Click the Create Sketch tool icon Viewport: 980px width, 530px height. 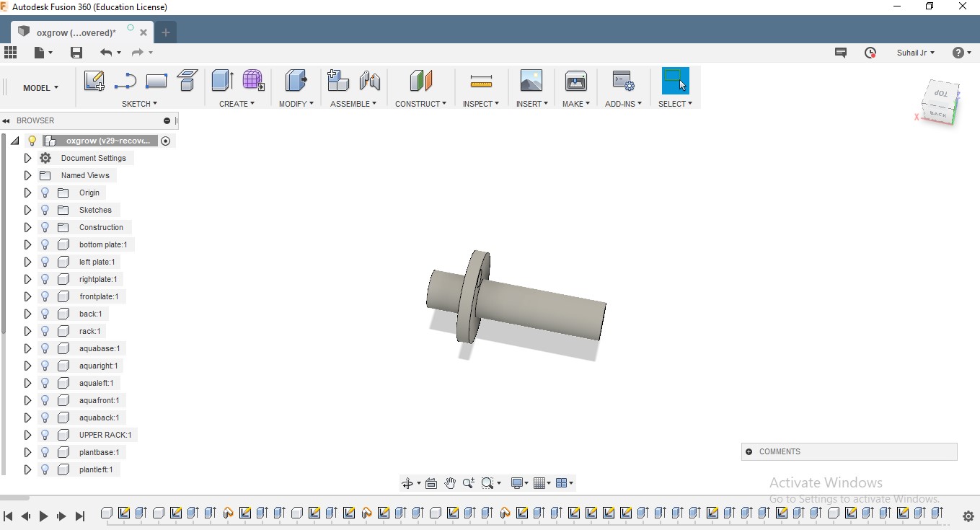point(94,80)
